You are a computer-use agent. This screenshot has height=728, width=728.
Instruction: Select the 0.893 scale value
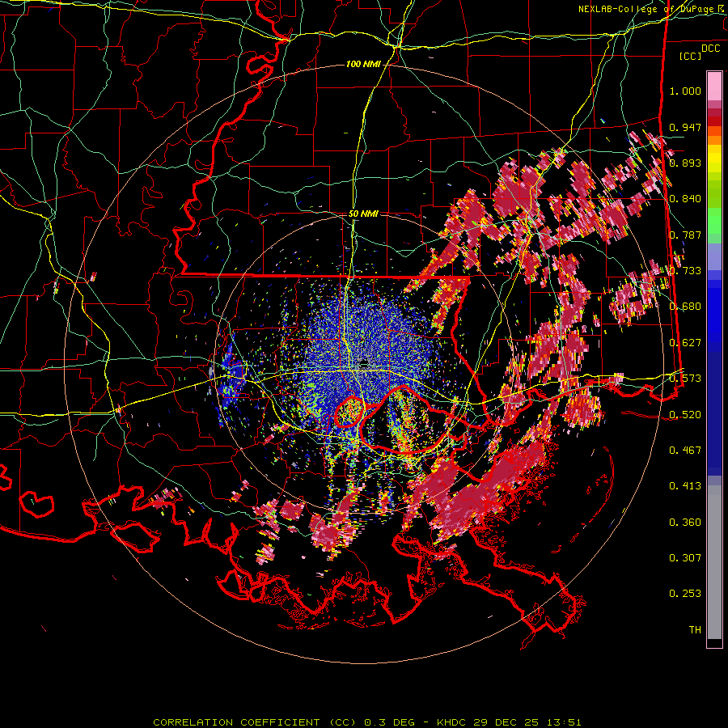coord(685,163)
